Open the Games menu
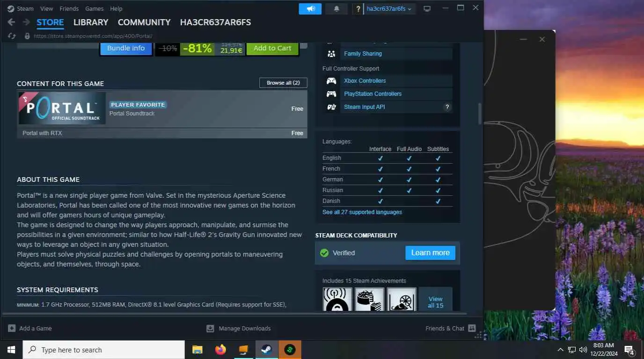Screen dimensions: 644x359 click(94, 8)
